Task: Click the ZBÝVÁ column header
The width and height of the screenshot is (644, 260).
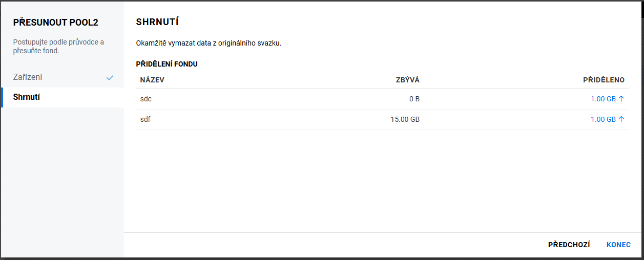Action: pyautogui.click(x=408, y=80)
